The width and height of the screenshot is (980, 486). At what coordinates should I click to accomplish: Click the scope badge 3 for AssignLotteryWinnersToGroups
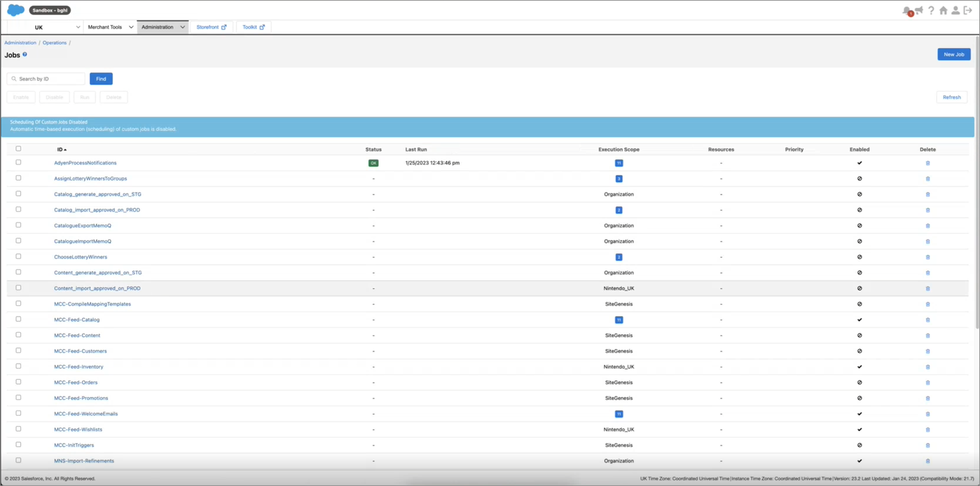coord(619,179)
